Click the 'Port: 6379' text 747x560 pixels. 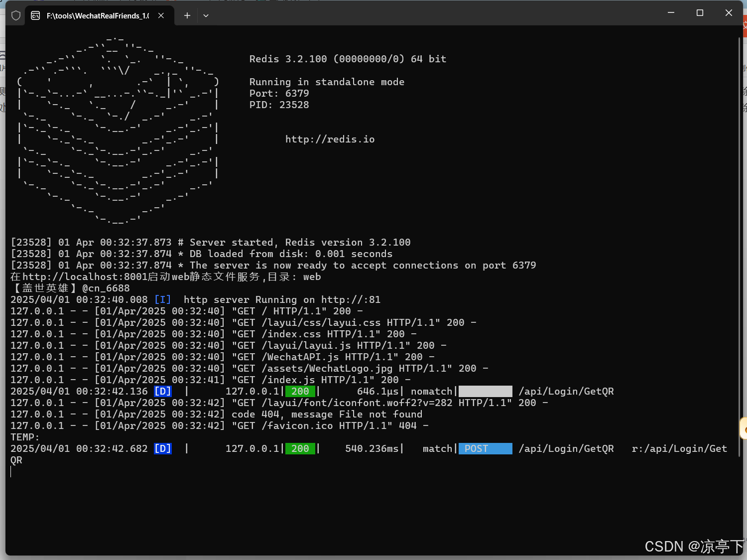coord(279,93)
